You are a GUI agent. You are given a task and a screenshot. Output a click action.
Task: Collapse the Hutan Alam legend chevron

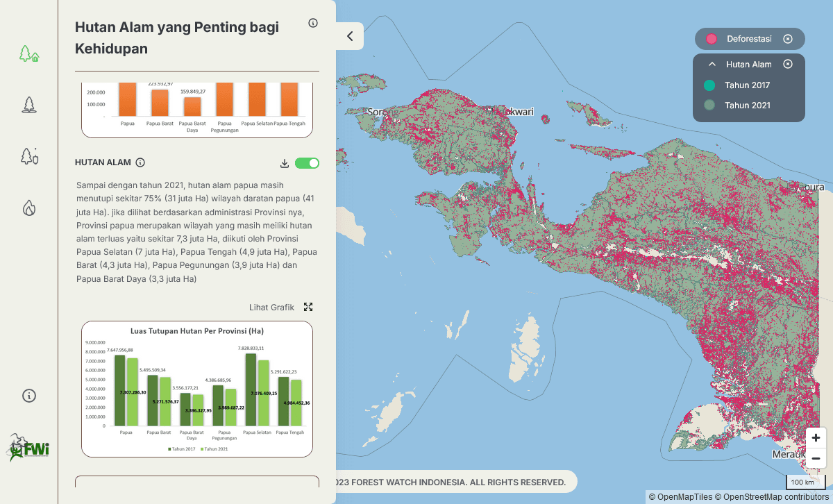point(711,63)
